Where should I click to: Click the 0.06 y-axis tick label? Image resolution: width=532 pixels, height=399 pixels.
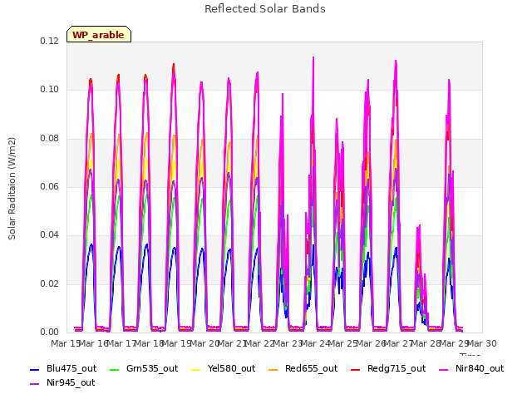(49, 186)
